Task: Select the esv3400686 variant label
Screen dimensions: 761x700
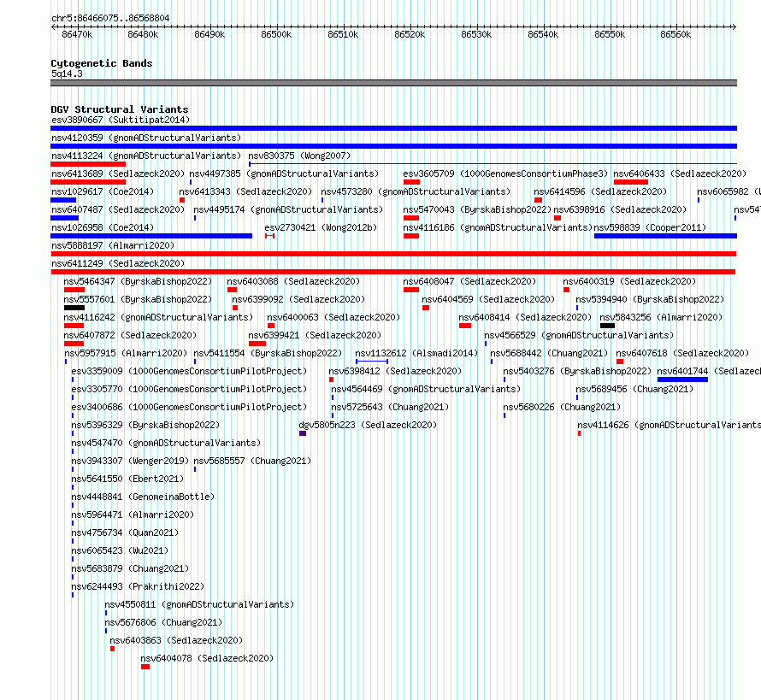Action: click(x=189, y=407)
